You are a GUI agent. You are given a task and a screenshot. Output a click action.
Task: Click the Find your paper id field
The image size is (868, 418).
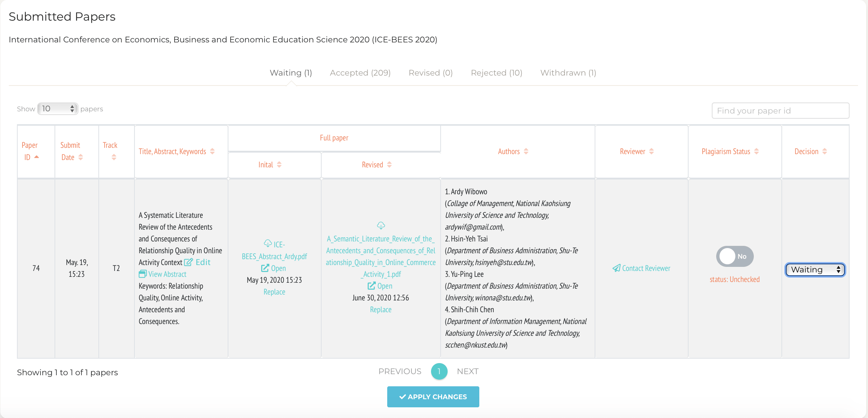[x=780, y=111]
